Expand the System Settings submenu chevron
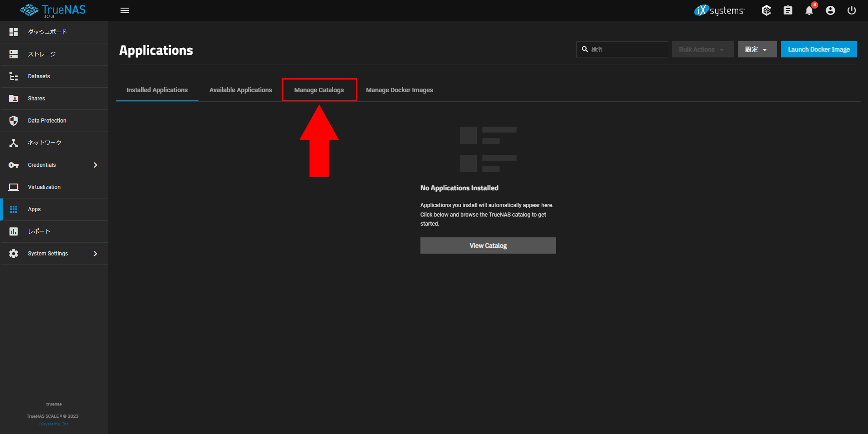The width and height of the screenshot is (868, 434). click(95, 254)
